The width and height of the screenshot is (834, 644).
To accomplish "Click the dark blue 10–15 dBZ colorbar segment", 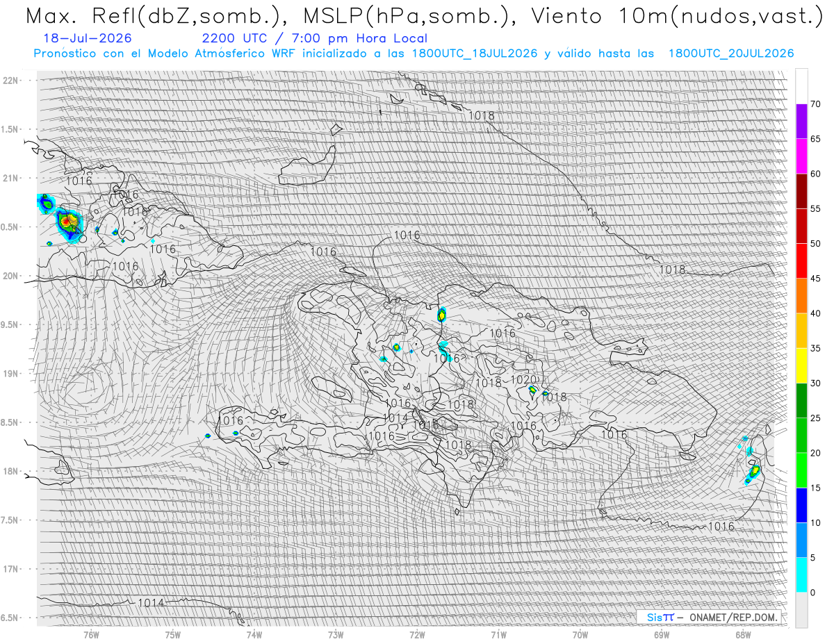I will tap(801, 505).
